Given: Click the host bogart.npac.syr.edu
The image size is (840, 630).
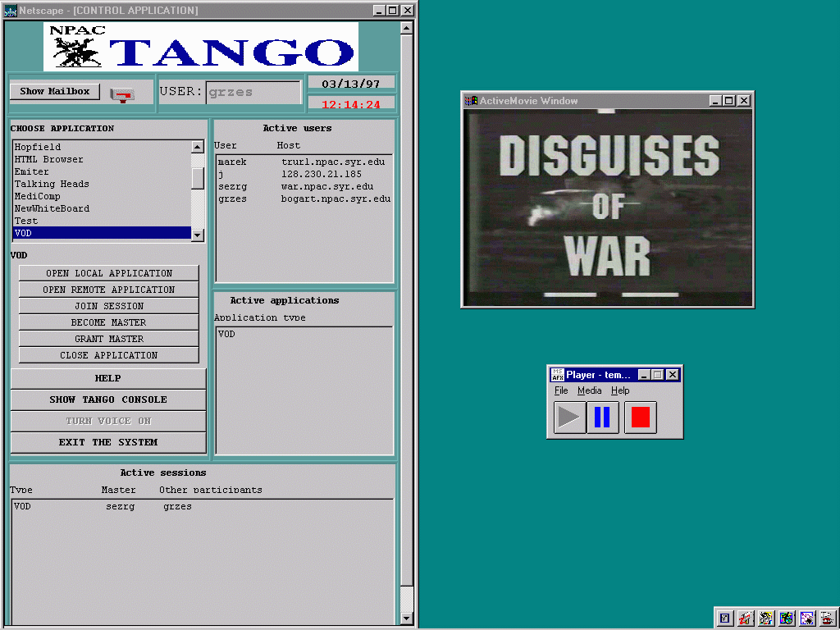Looking at the screenshot, I should point(336,199).
